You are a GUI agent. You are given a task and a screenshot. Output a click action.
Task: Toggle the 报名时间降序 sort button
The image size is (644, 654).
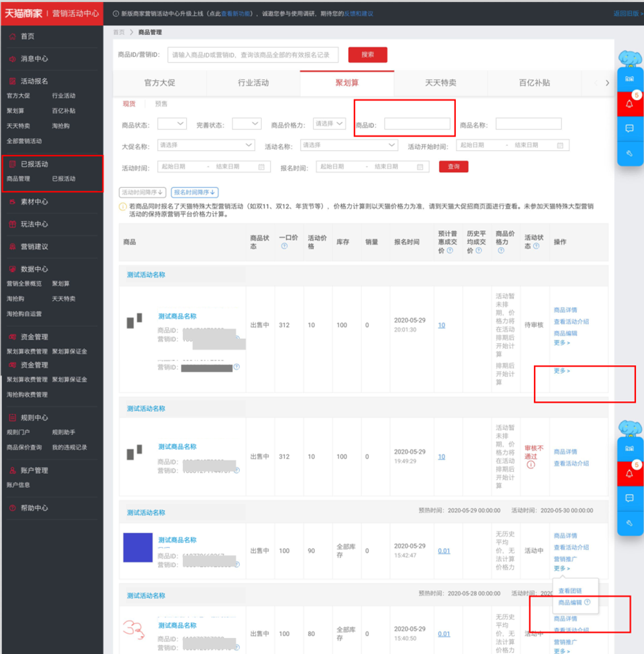pyautogui.click(x=194, y=192)
